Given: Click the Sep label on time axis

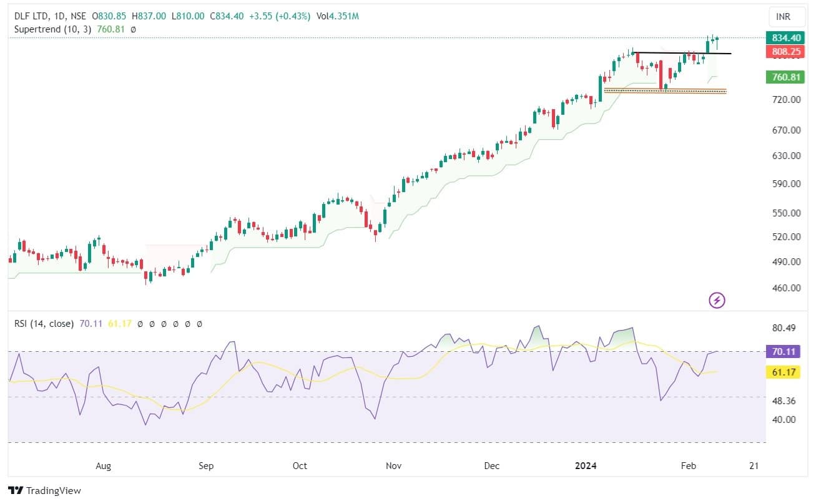Looking at the screenshot, I should click(206, 466).
